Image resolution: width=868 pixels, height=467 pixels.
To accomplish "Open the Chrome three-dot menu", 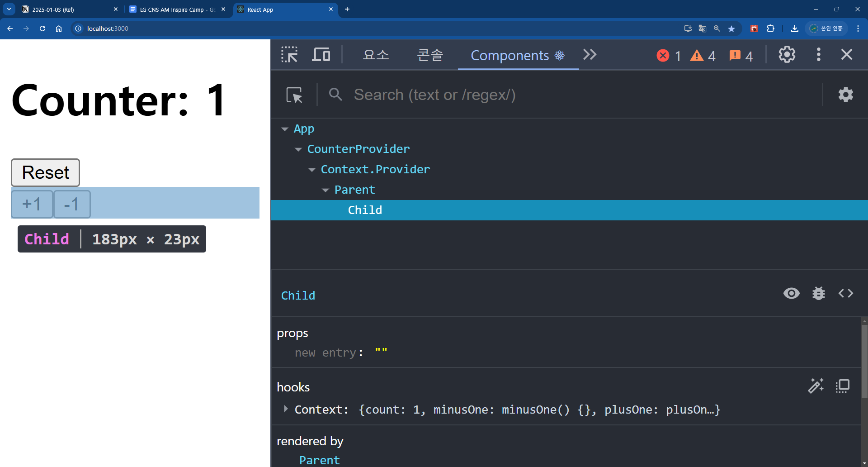I will [x=858, y=29].
